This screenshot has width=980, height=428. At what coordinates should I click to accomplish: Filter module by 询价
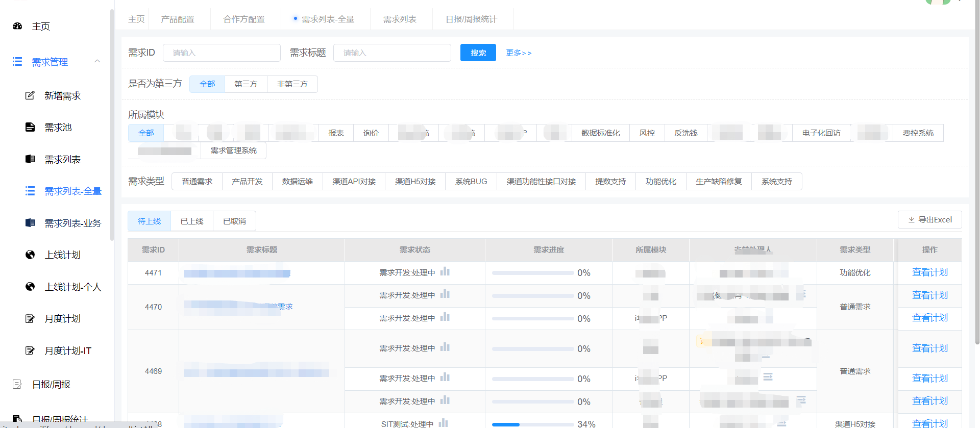coord(371,133)
